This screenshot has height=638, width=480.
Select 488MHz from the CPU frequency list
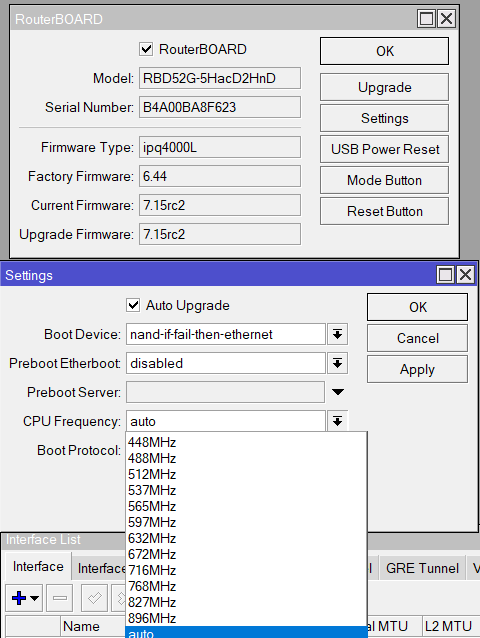tap(246, 458)
